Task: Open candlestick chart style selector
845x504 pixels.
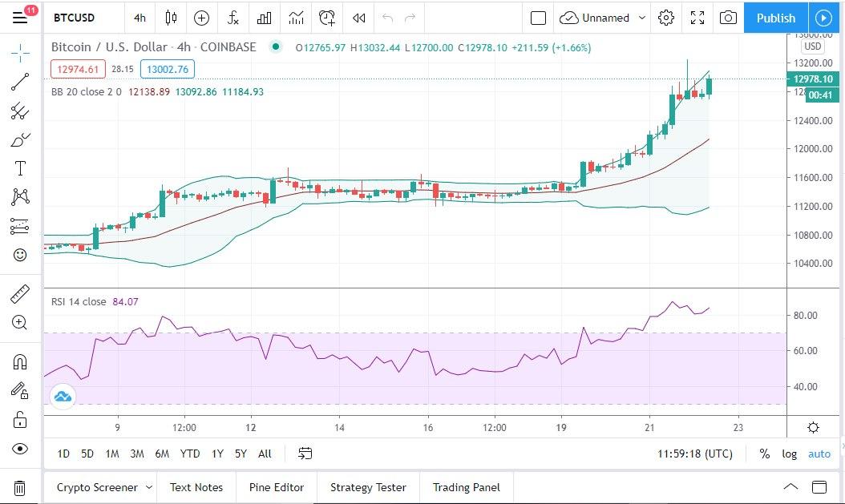Action: [171, 18]
